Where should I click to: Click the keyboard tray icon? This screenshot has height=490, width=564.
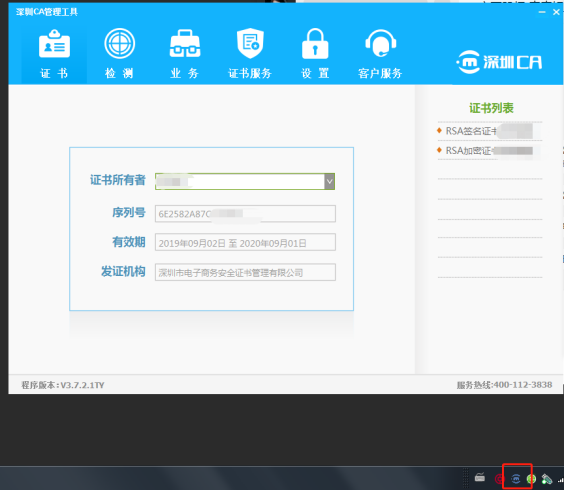tap(480, 478)
